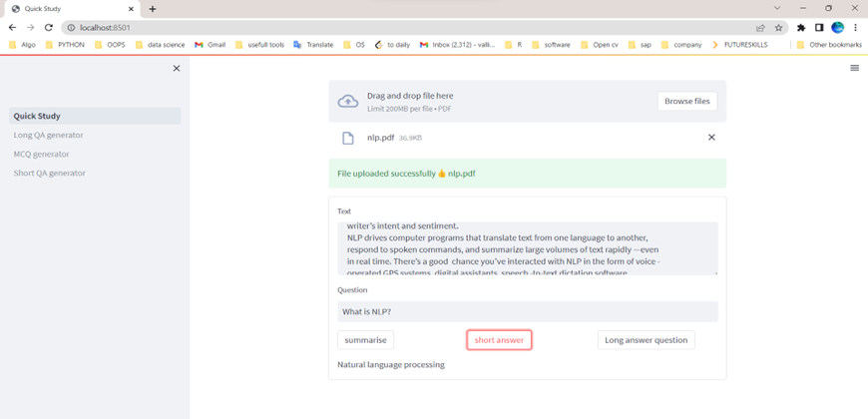The height and width of the screenshot is (419, 868).
Task: Open the tab search chevron
Action: coord(777,8)
